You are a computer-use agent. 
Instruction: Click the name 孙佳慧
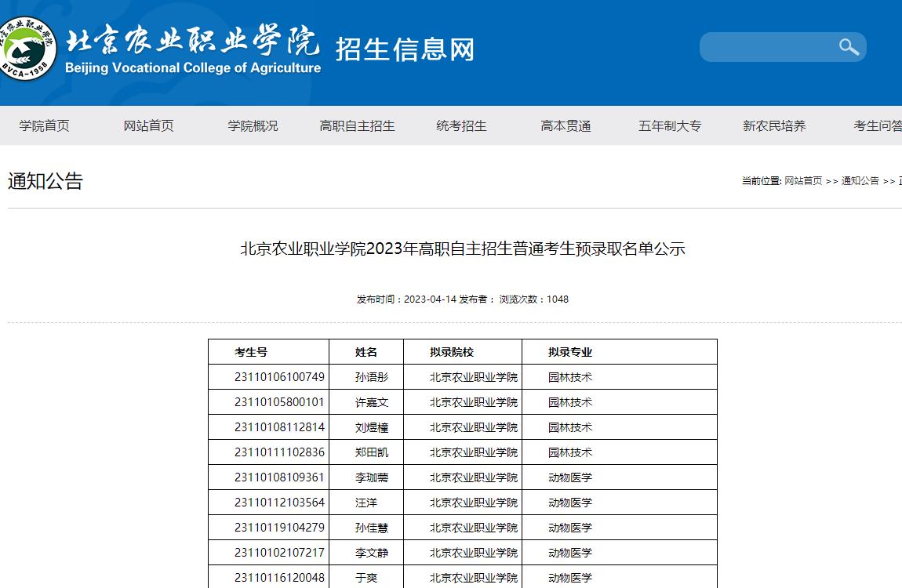pyautogui.click(x=372, y=527)
